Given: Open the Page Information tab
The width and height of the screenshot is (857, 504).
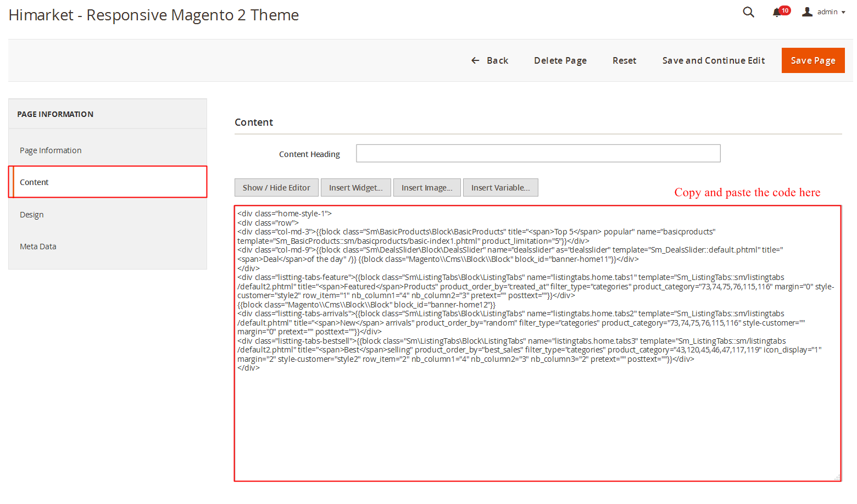Looking at the screenshot, I should coord(108,150).
